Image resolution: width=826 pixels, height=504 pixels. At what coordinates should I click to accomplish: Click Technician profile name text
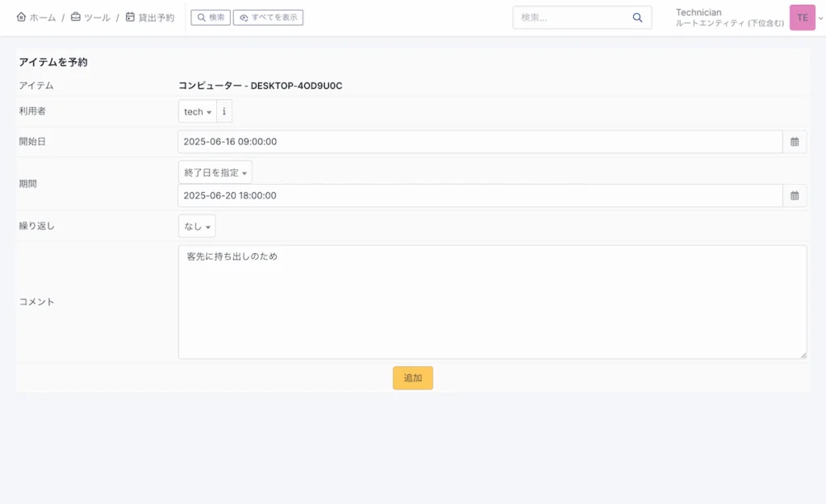tap(699, 12)
